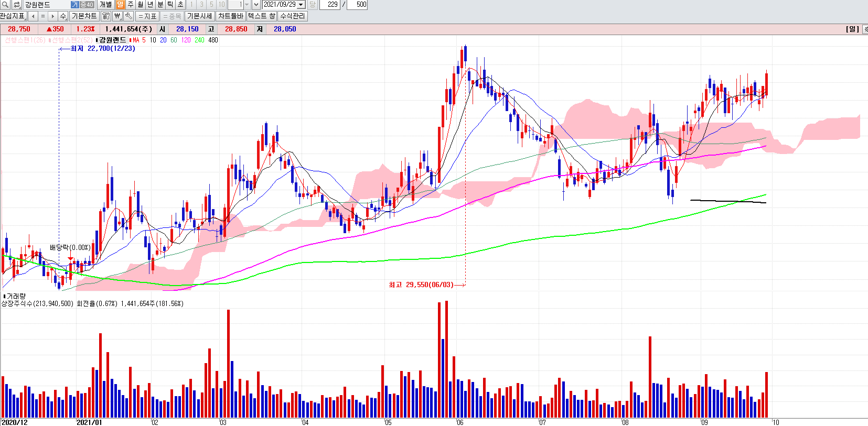Click the =종목 stock button
Viewport: 868px width, 426px height.
172,16
